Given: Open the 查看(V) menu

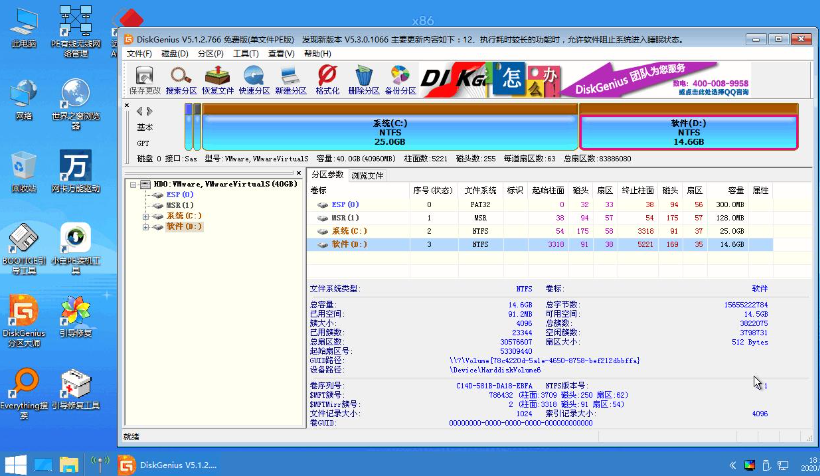Looking at the screenshot, I should click(281, 53).
